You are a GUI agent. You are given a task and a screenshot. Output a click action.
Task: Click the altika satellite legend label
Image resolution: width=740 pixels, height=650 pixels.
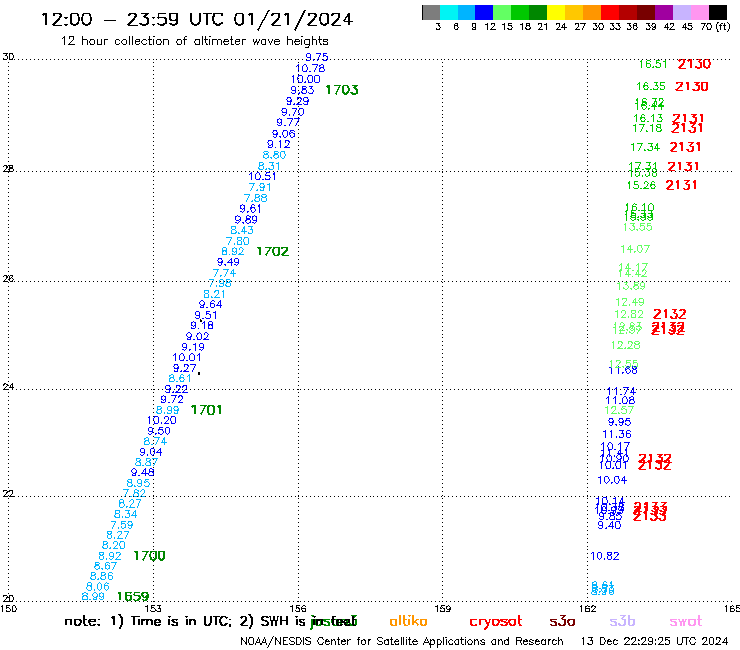(x=408, y=621)
